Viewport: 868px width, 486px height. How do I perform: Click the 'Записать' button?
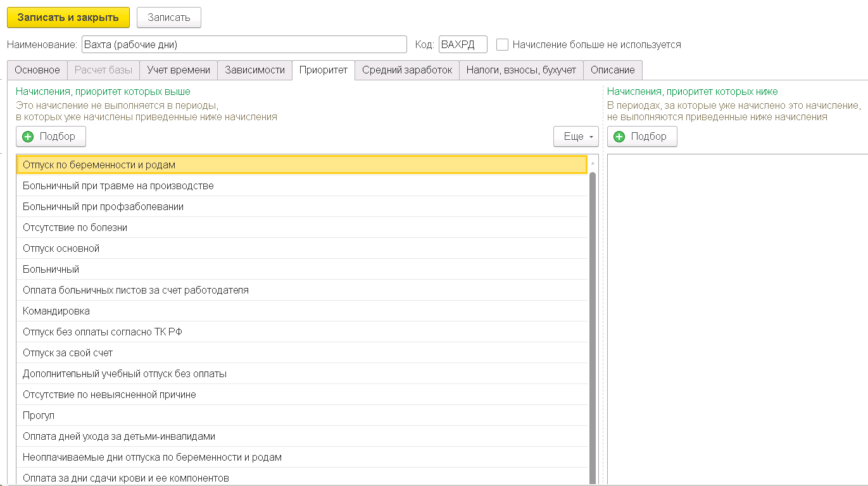(x=169, y=18)
